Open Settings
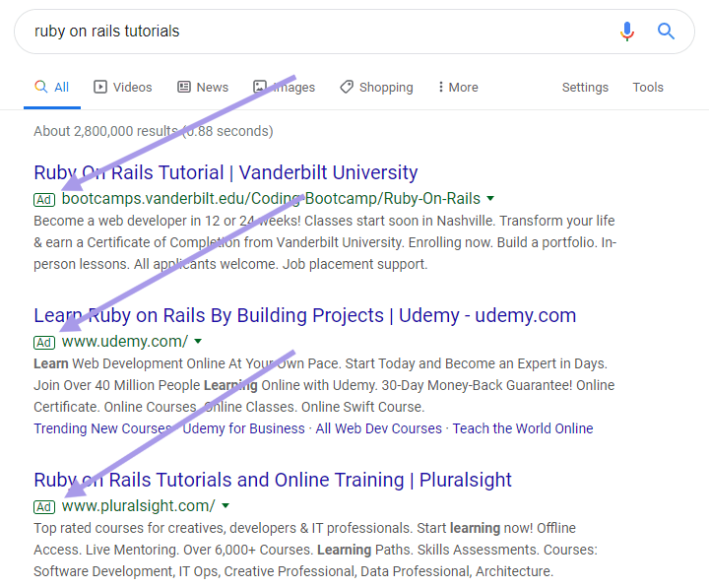709x588 pixels. [x=585, y=87]
